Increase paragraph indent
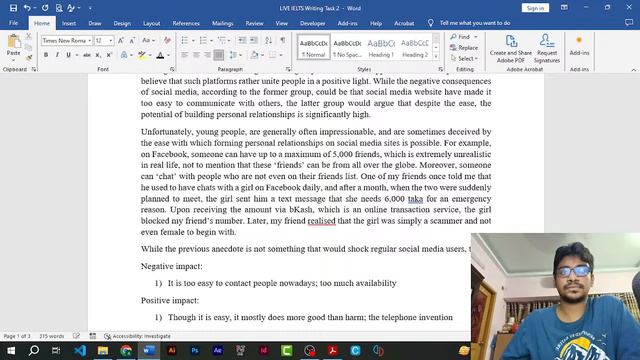Screen dimensions: 640x360 (253, 40)
